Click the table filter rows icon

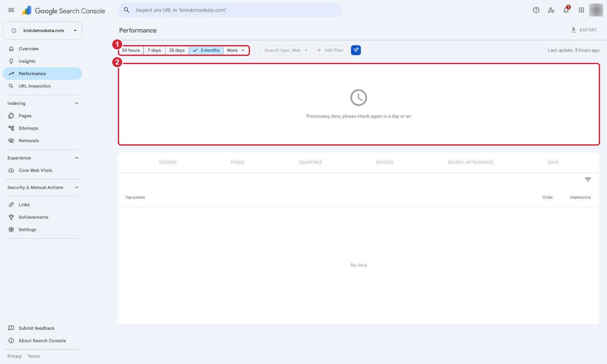pyautogui.click(x=588, y=180)
